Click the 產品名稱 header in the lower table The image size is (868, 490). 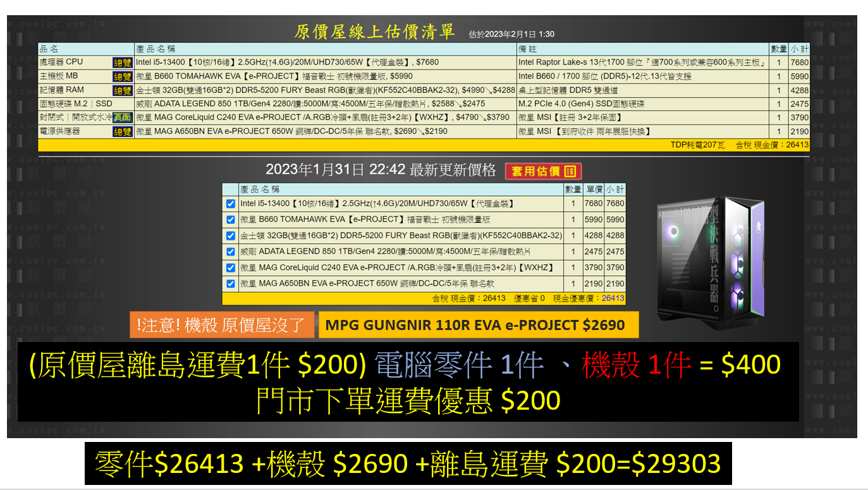click(260, 189)
